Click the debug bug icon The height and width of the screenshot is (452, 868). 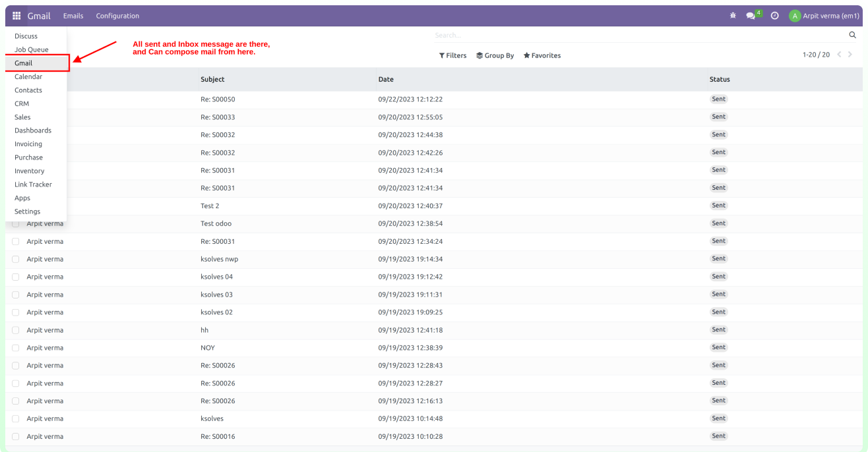[733, 16]
